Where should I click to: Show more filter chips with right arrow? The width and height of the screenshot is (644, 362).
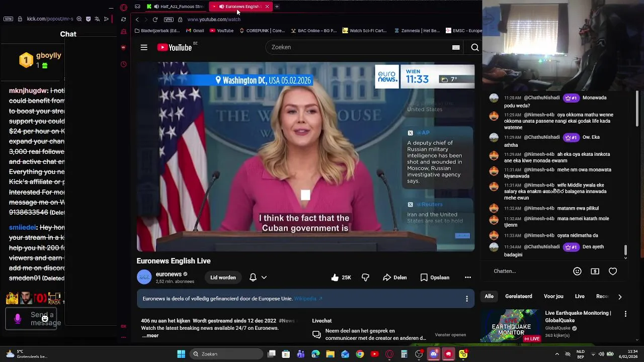click(x=620, y=297)
